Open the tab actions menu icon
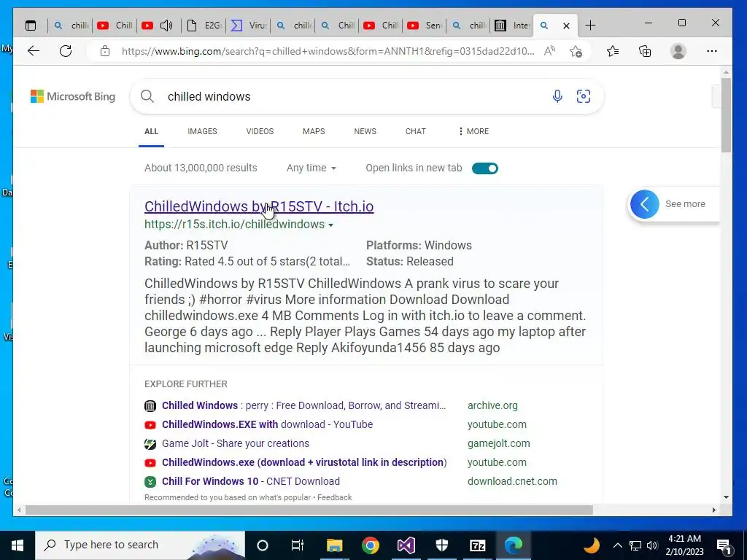This screenshot has height=560, width=747. (x=31, y=26)
